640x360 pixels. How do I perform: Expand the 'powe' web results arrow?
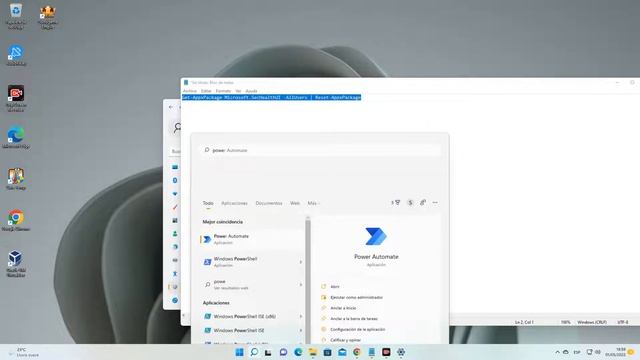(301, 284)
